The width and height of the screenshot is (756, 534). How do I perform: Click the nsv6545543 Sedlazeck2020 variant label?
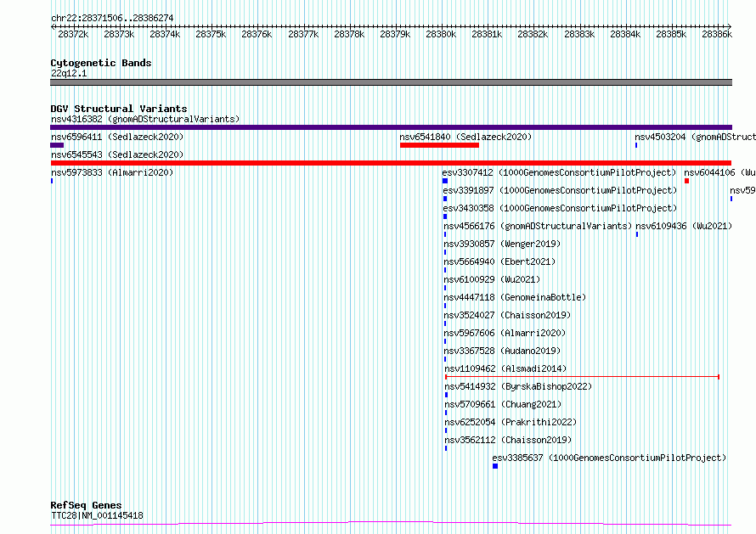click(x=117, y=155)
